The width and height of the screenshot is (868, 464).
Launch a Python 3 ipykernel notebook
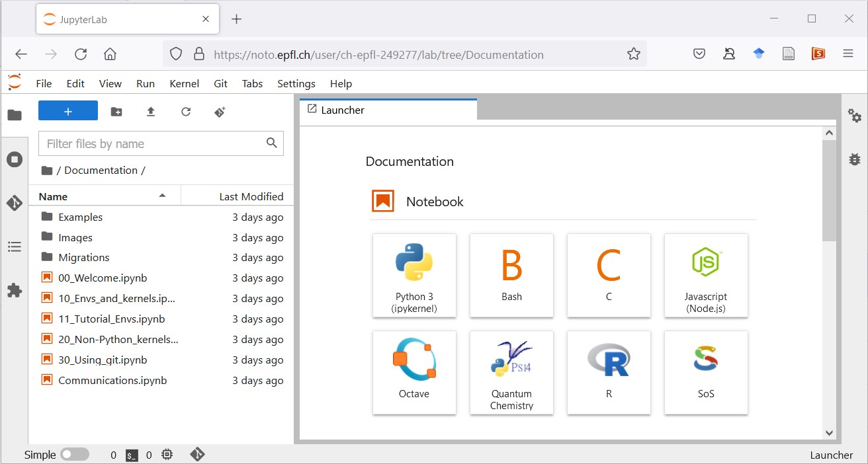pyautogui.click(x=414, y=276)
